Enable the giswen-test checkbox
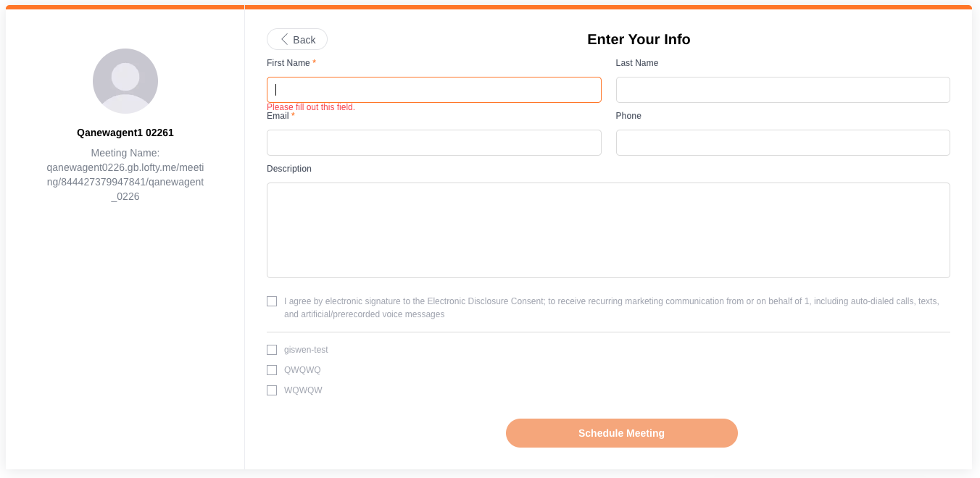The image size is (980, 478). pyautogui.click(x=272, y=350)
